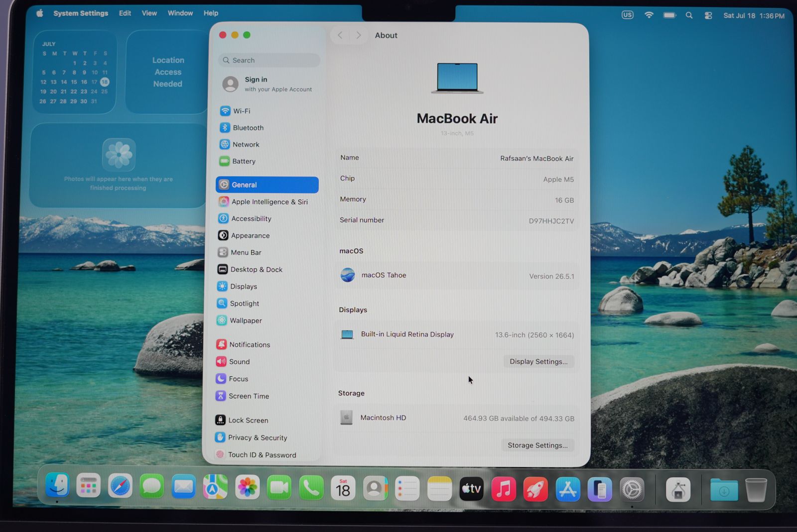
Task: Open the System Settings menu
Action: 81,13
